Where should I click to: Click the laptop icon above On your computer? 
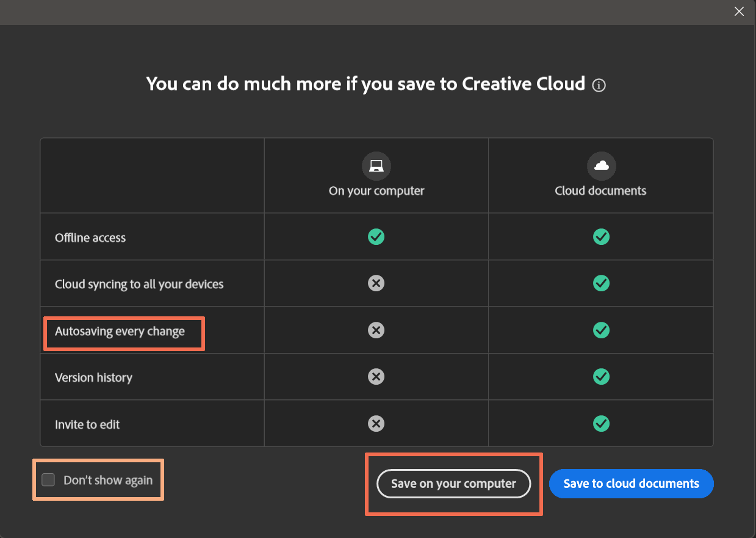click(x=376, y=165)
